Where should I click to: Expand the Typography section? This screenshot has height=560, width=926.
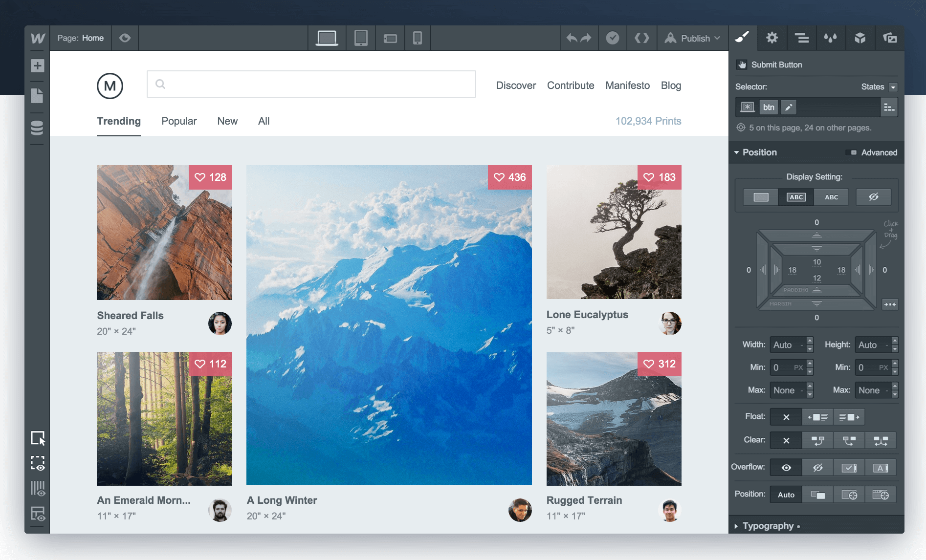click(x=768, y=526)
